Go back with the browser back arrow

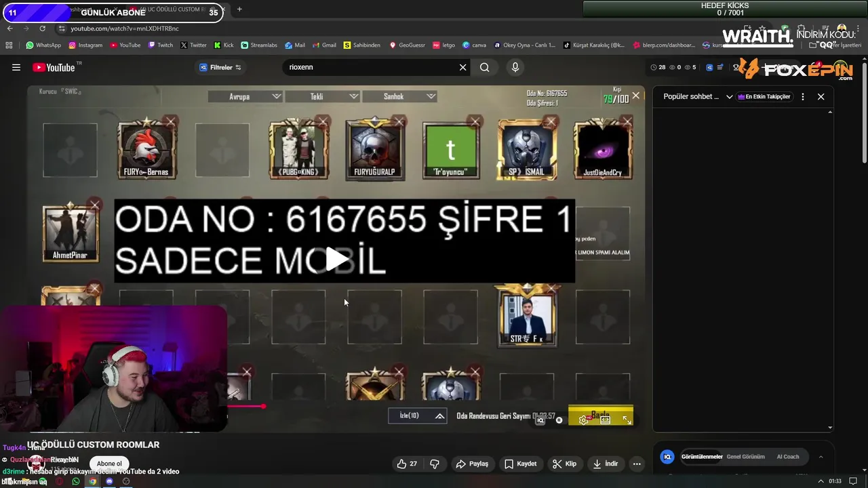(x=9, y=28)
